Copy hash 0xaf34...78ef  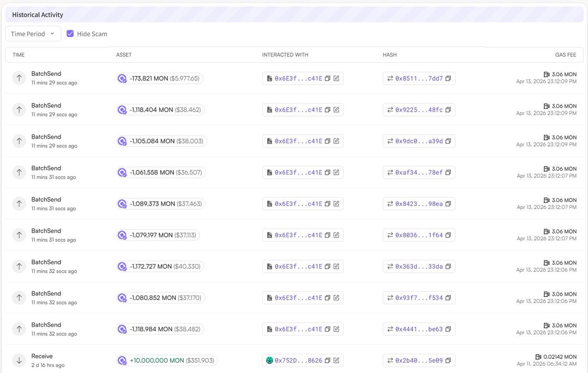click(x=448, y=172)
